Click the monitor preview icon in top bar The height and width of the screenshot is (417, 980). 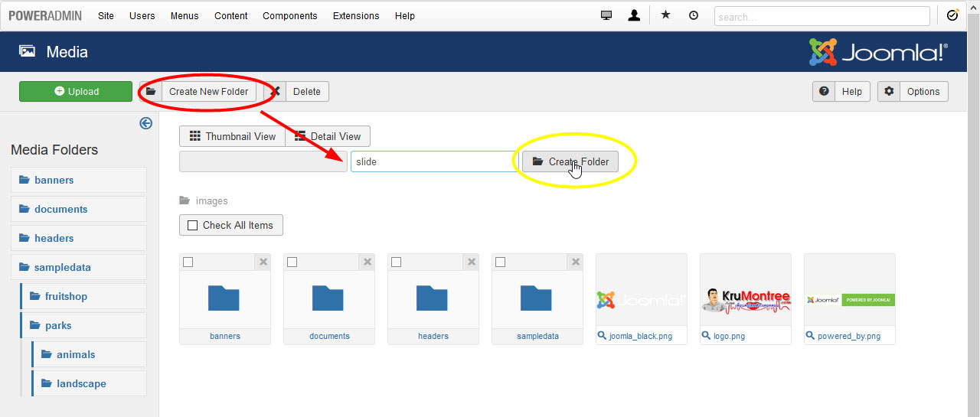606,15
